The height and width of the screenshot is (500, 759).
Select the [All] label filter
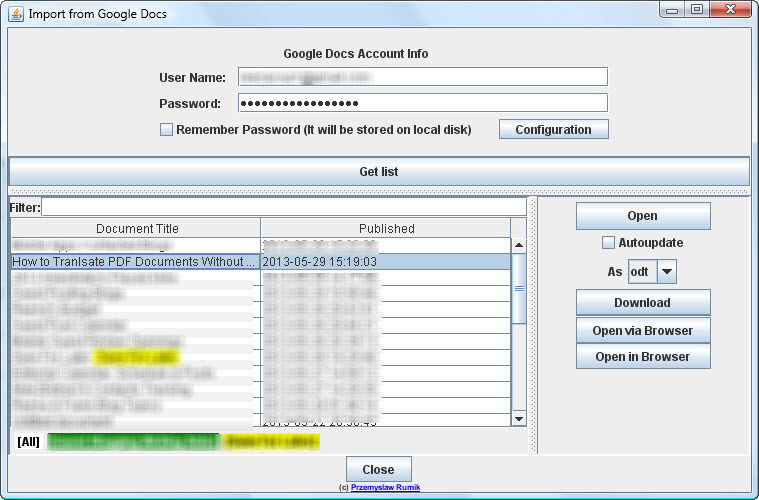tap(29, 441)
